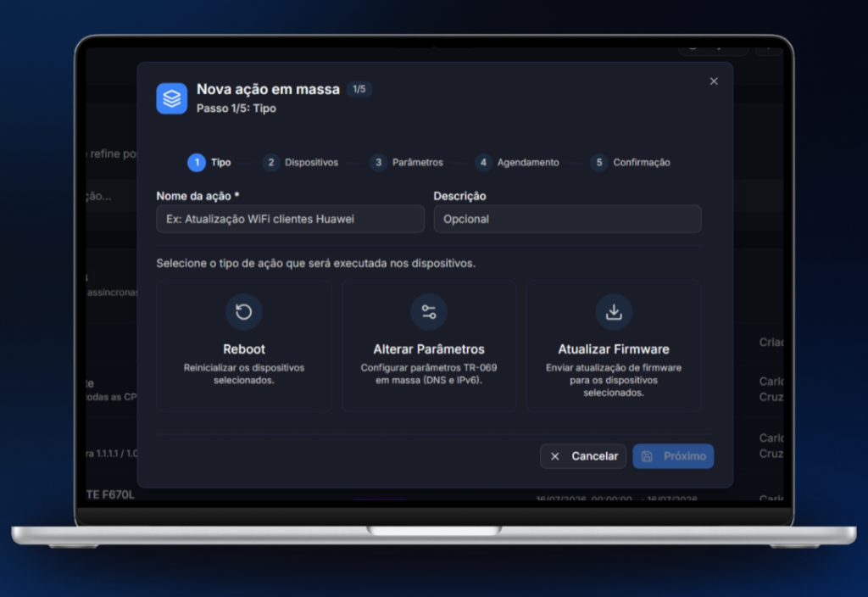The image size is (868, 597).
Task: Click the save icon in Próximo button
Action: pyautogui.click(x=647, y=456)
